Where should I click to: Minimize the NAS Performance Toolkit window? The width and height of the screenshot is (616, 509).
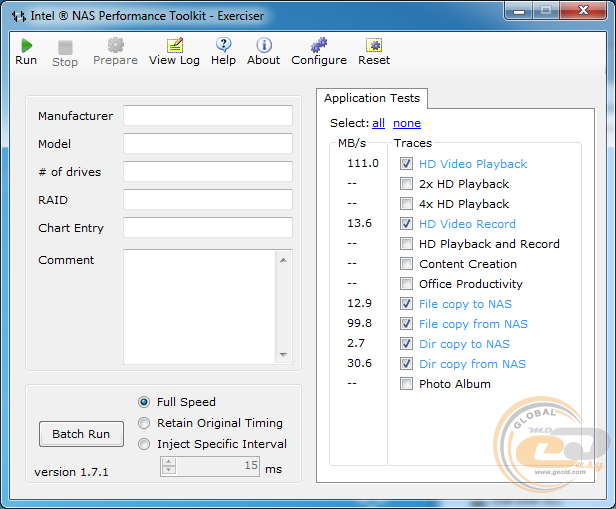[x=518, y=10]
